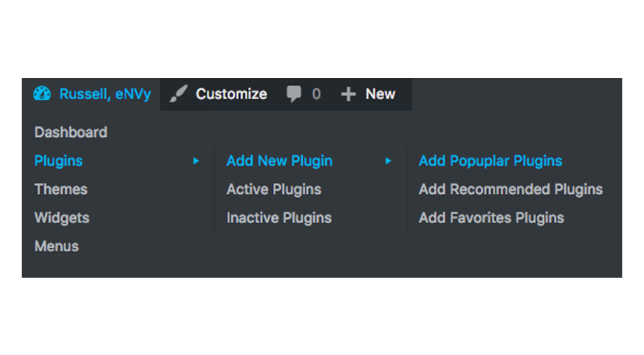Image resolution: width=644 pixels, height=355 pixels.
Task: Select Add Recommended Plugins entry
Action: tap(510, 189)
